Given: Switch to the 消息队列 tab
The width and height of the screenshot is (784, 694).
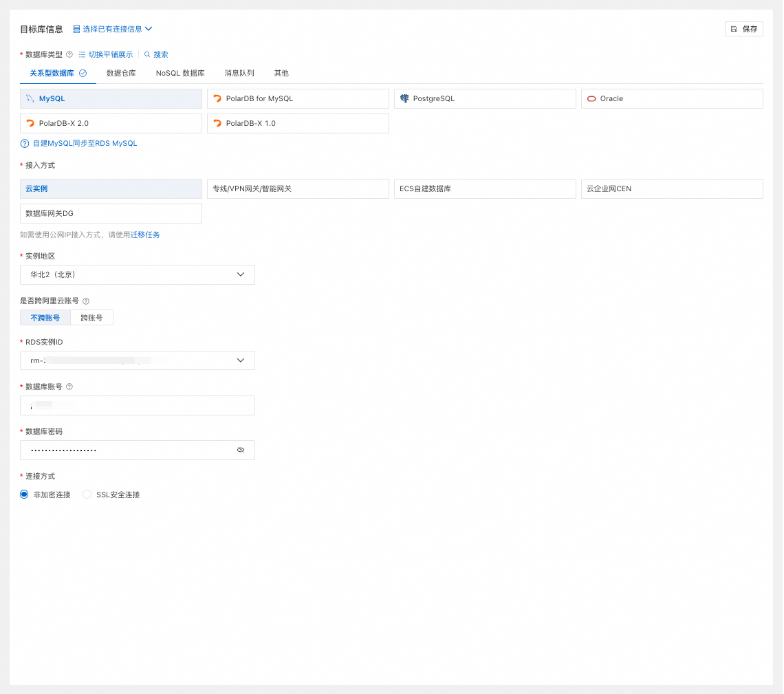Looking at the screenshot, I should (239, 73).
